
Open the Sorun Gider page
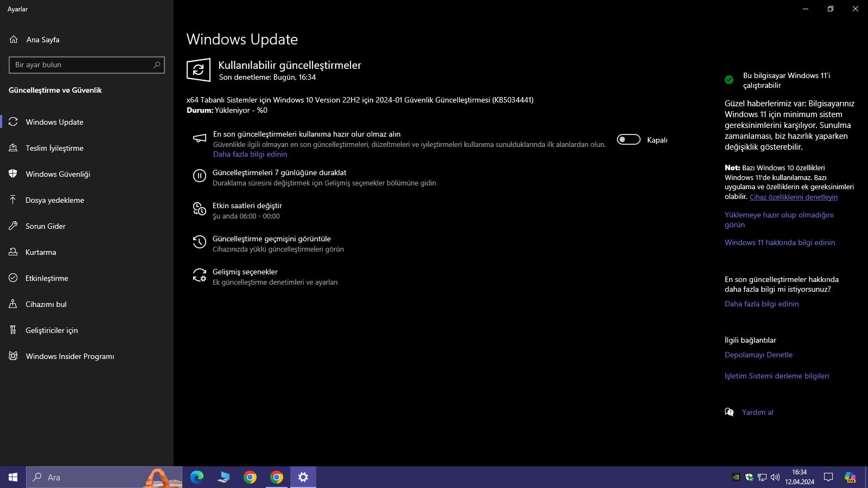click(87, 226)
